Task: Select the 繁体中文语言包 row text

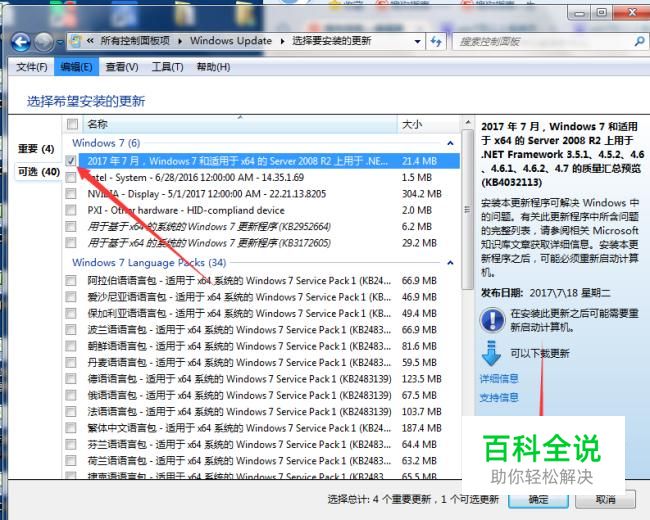Action: (x=239, y=428)
